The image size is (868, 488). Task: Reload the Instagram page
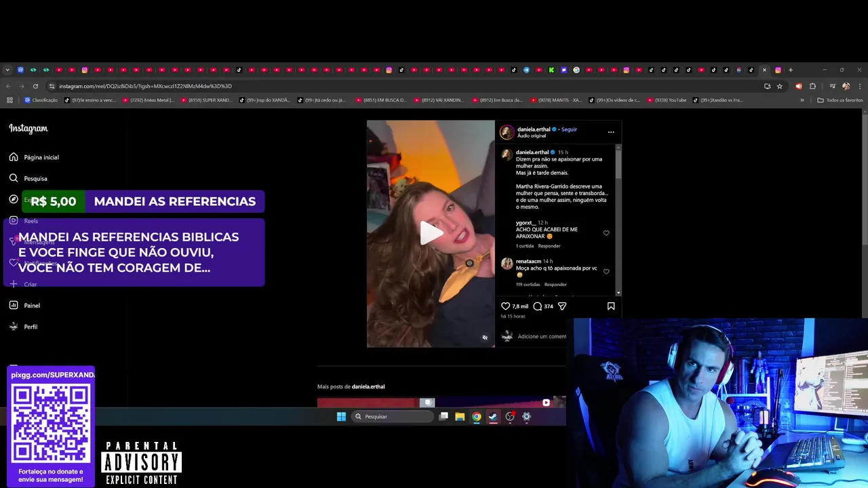[35, 86]
